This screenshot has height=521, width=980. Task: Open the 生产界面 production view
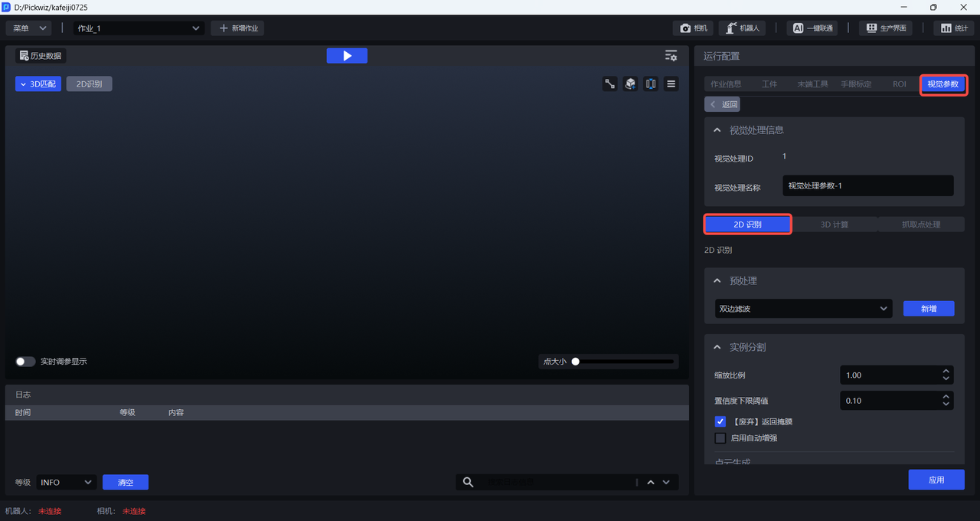(x=886, y=28)
